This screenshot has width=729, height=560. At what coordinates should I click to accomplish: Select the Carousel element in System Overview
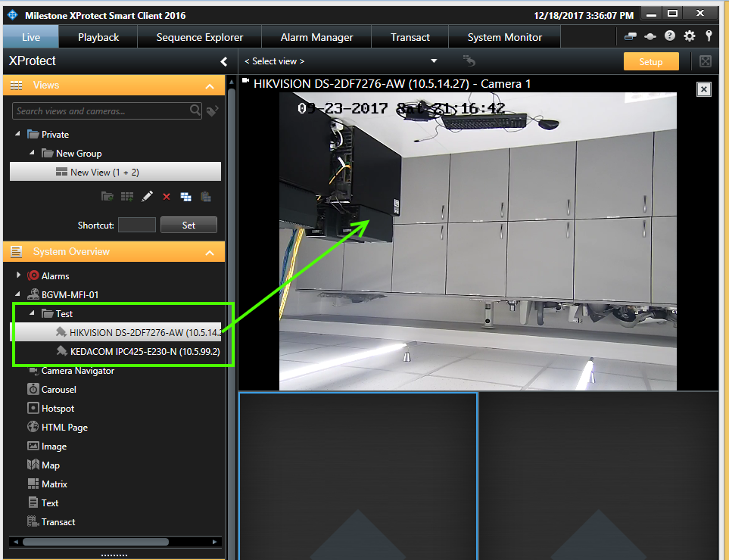(58, 389)
